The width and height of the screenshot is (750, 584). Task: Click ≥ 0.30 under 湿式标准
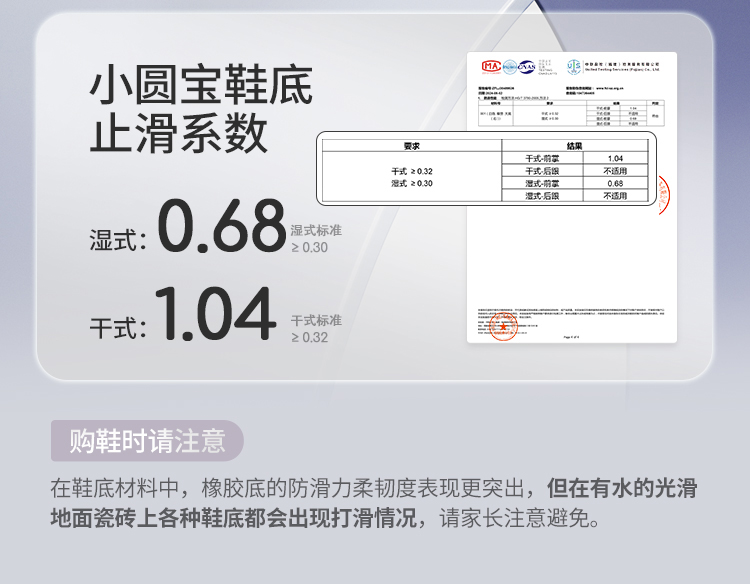pyautogui.click(x=309, y=248)
